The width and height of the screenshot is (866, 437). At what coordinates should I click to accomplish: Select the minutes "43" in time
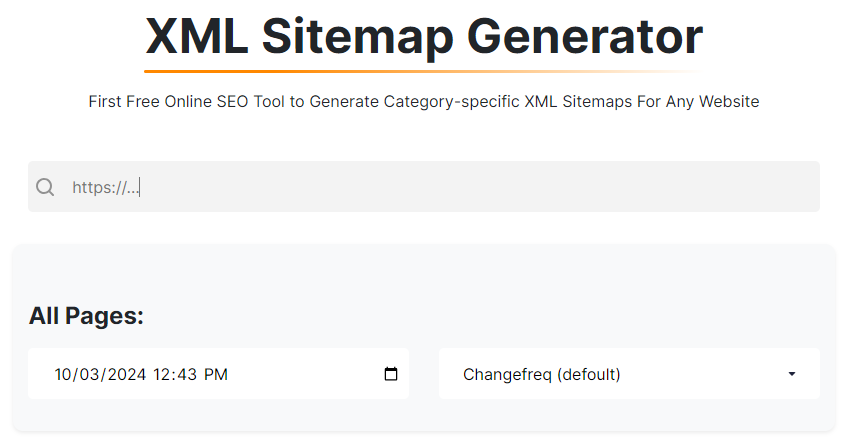187,375
